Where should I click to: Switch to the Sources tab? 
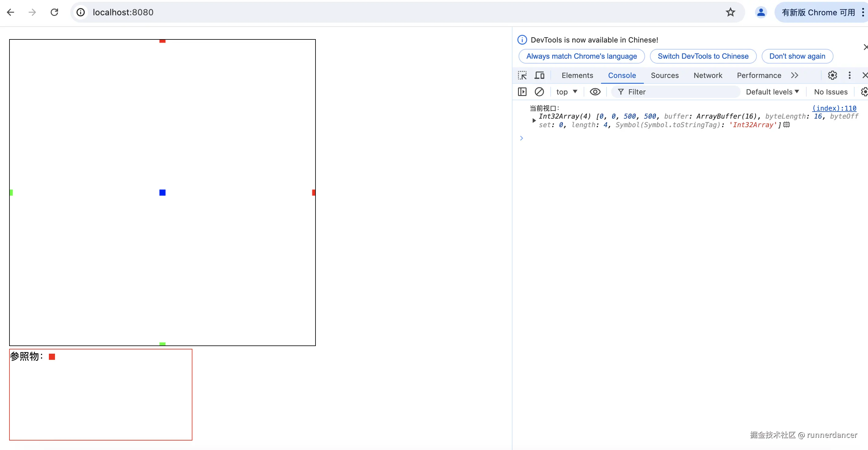pos(665,75)
